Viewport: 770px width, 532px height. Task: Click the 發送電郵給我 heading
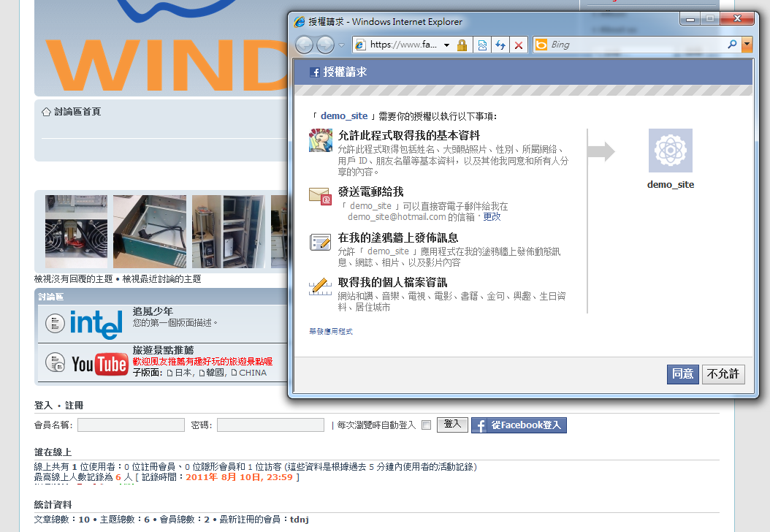(x=371, y=191)
